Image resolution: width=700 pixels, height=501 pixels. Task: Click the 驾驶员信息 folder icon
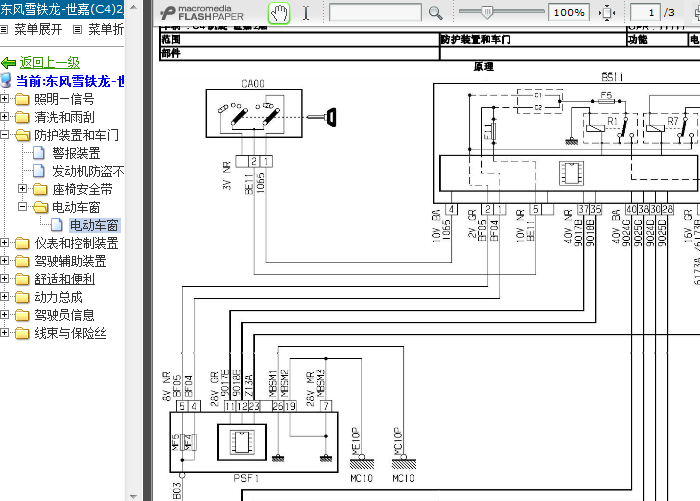pos(22,315)
